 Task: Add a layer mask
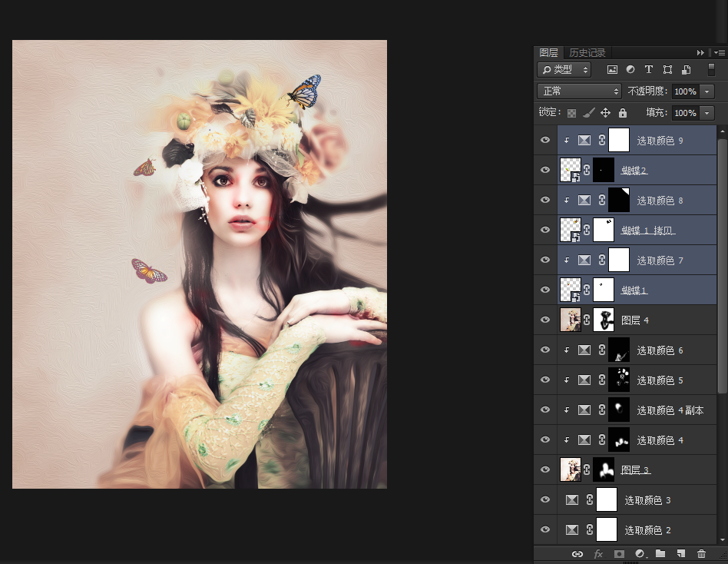coord(619,553)
